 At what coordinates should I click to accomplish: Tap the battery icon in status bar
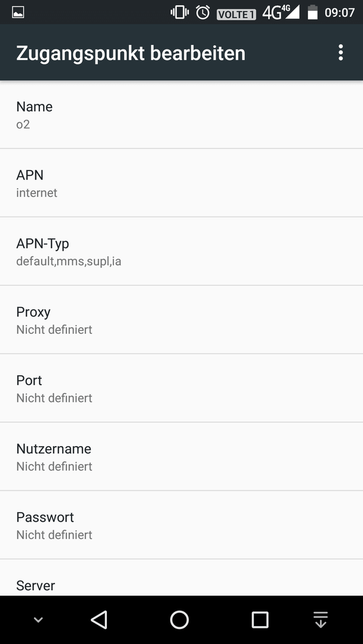click(313, 13)
